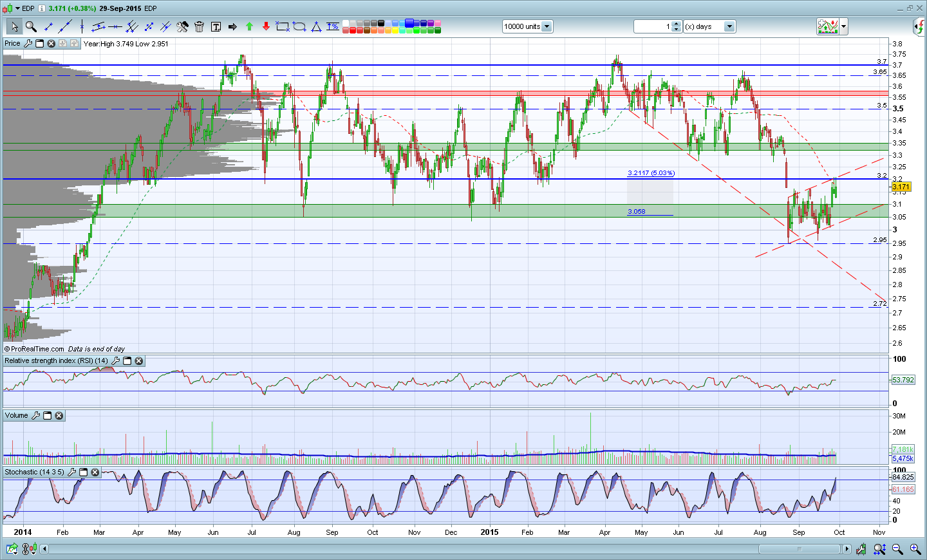This screenshot has width=927, height=560.
Task: Click the zoom in magnifier at bottom right
Action: coord(915,549)
